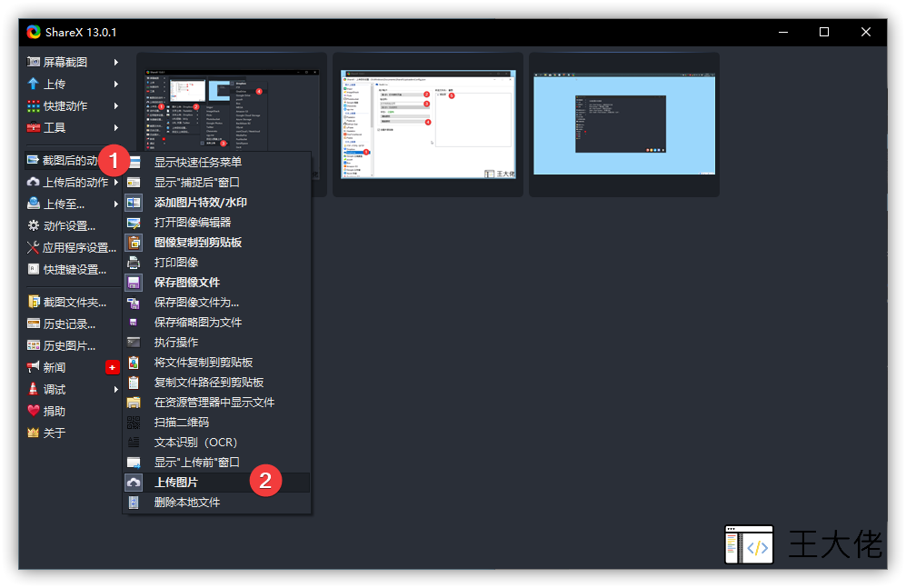Expand the 工具 submenu arrow
The height and width of the screenshot is (588, 906).
click(x=116, y=127)
